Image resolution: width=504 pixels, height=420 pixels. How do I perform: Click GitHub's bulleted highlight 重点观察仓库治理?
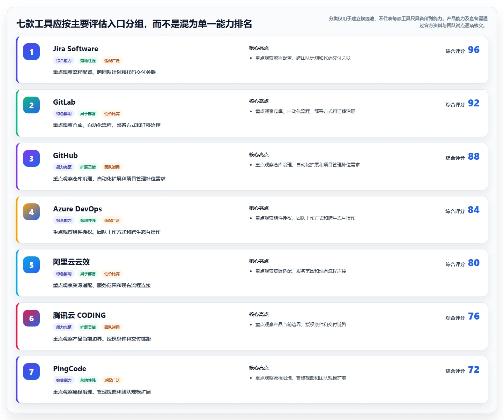point(307,165)
